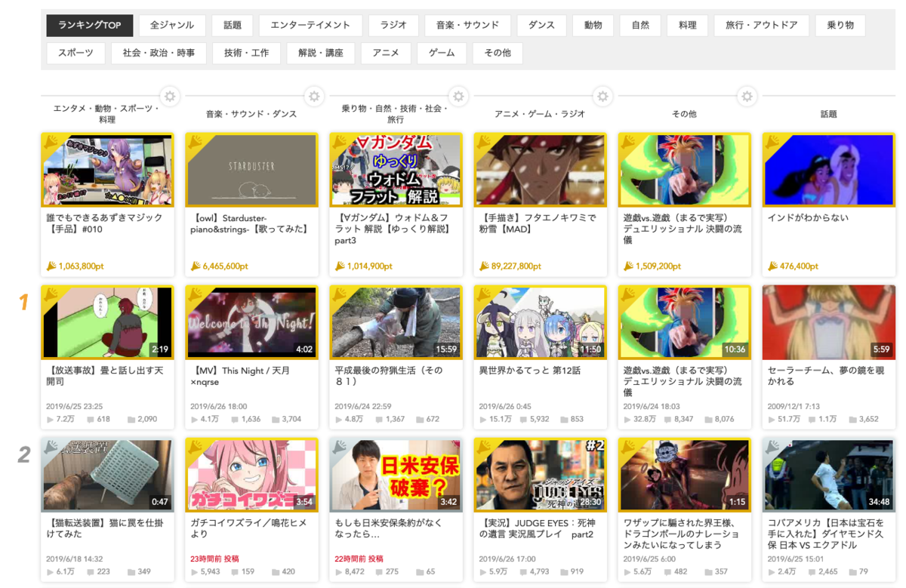The height and width of the screenshot is (588, 906).
Task: Select the 解説・講座 tab
Action: click(321, 53)
